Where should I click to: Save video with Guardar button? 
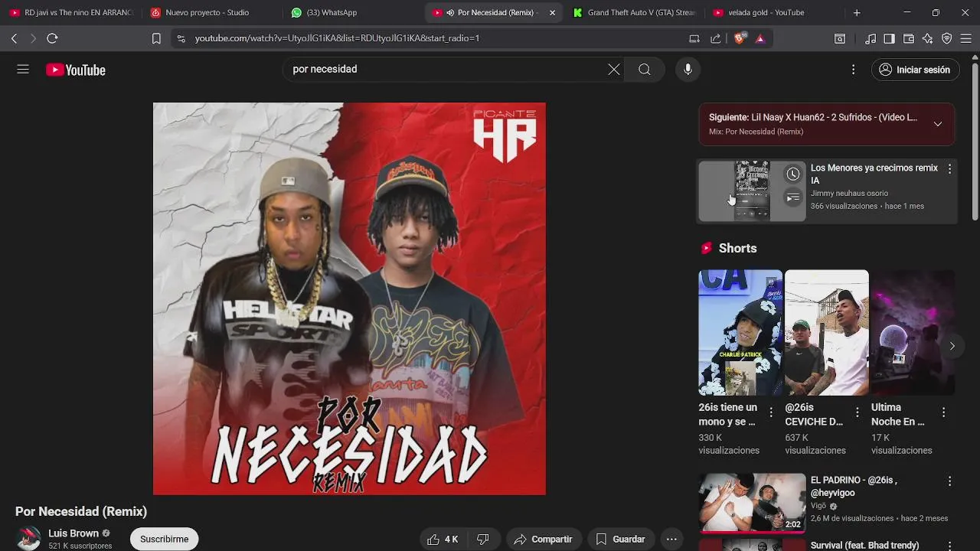[620, 540]
